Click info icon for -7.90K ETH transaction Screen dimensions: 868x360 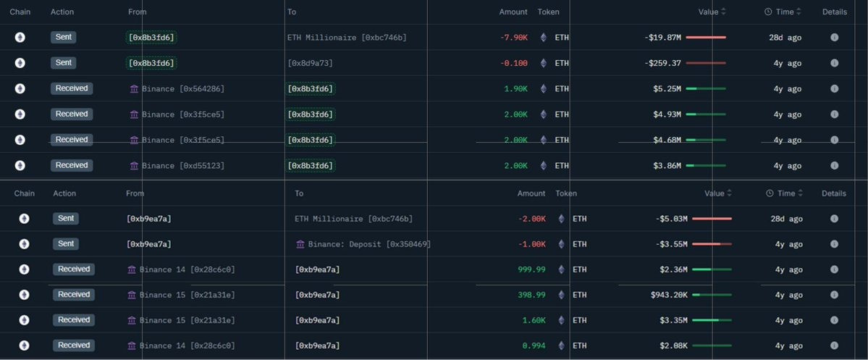click(x=834, y=37)
